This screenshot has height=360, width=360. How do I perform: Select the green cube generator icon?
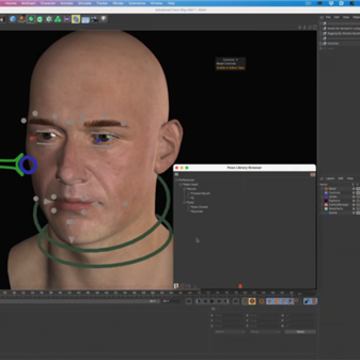[x=31, y=19]
